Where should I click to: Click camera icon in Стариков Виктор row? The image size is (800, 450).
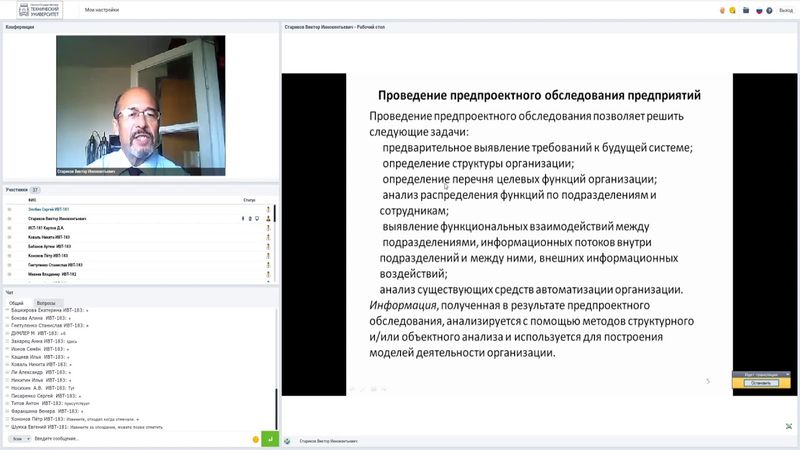[250, 218]
